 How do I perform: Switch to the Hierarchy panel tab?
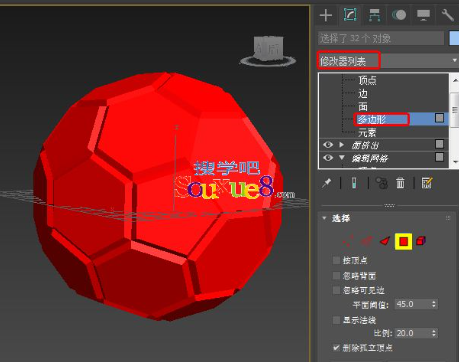point(375,15)
